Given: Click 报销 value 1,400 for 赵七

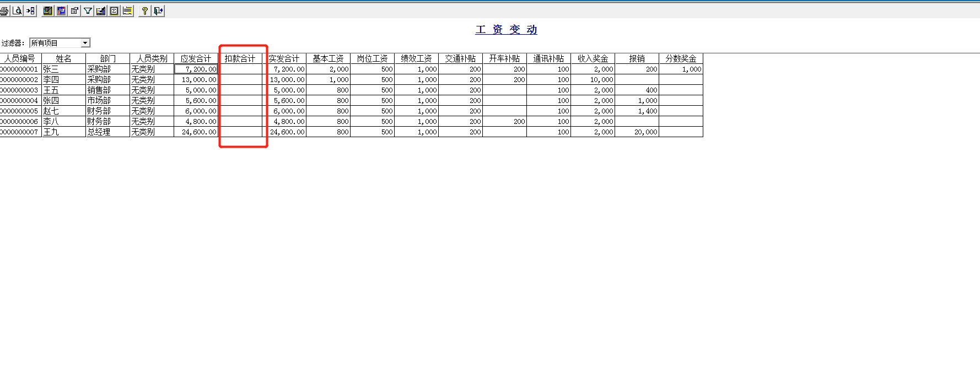Looking at the screenshot, I should [637, 111].
